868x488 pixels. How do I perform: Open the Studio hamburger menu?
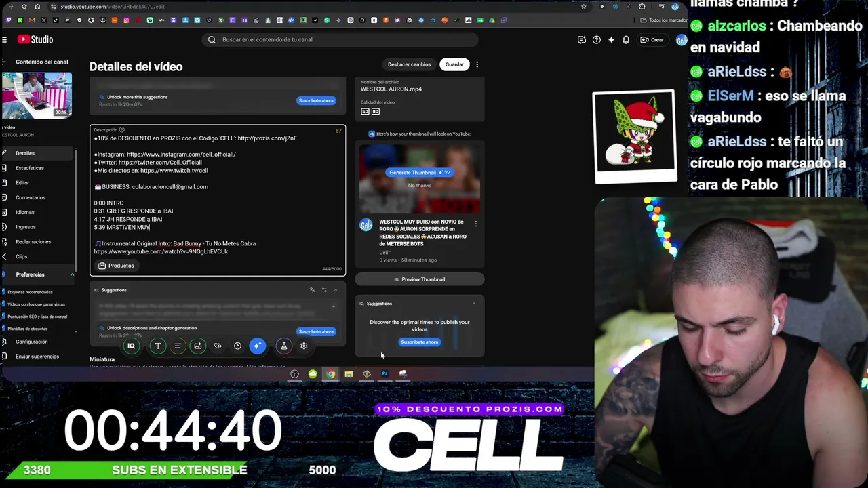(x=5, y=40)
